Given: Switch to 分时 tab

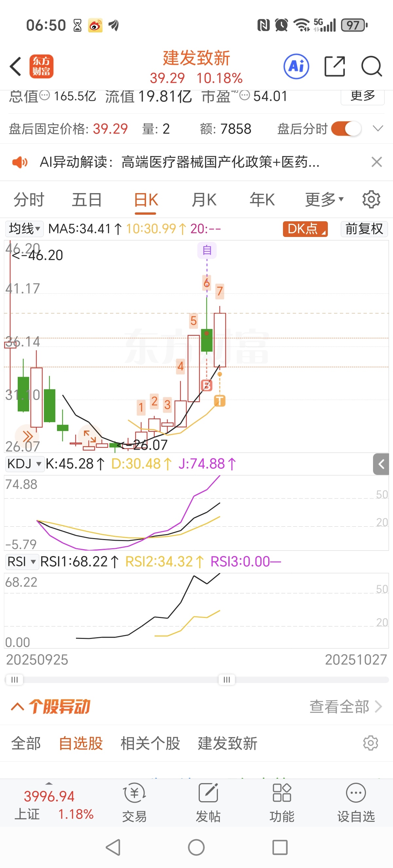Looking at the screenshot, I should (29, 199).
